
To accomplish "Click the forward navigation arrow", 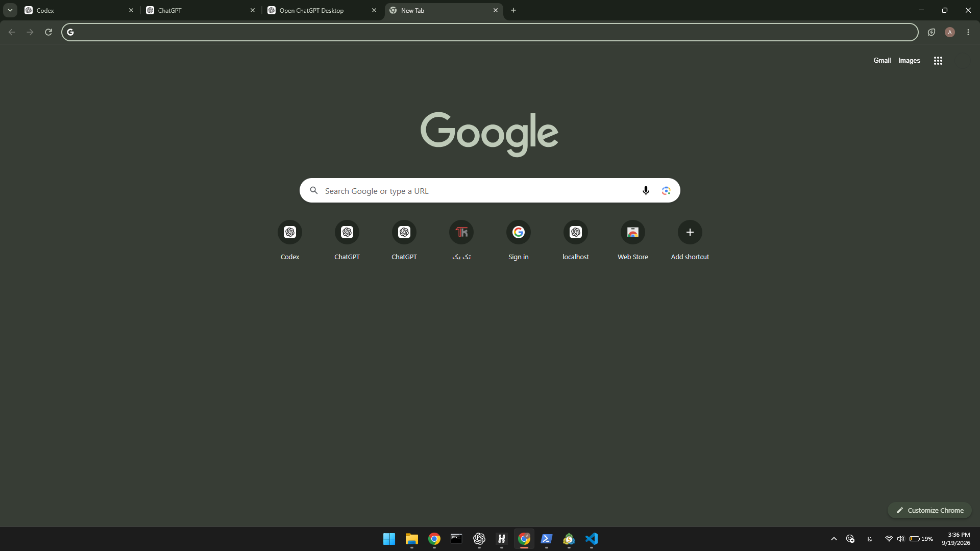I will (x=30, y=32).
